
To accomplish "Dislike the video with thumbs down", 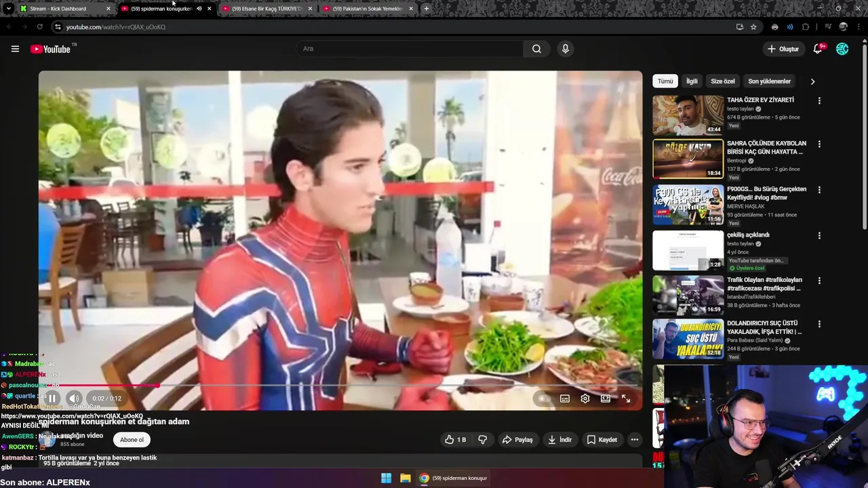I will [x=482, y=440].
